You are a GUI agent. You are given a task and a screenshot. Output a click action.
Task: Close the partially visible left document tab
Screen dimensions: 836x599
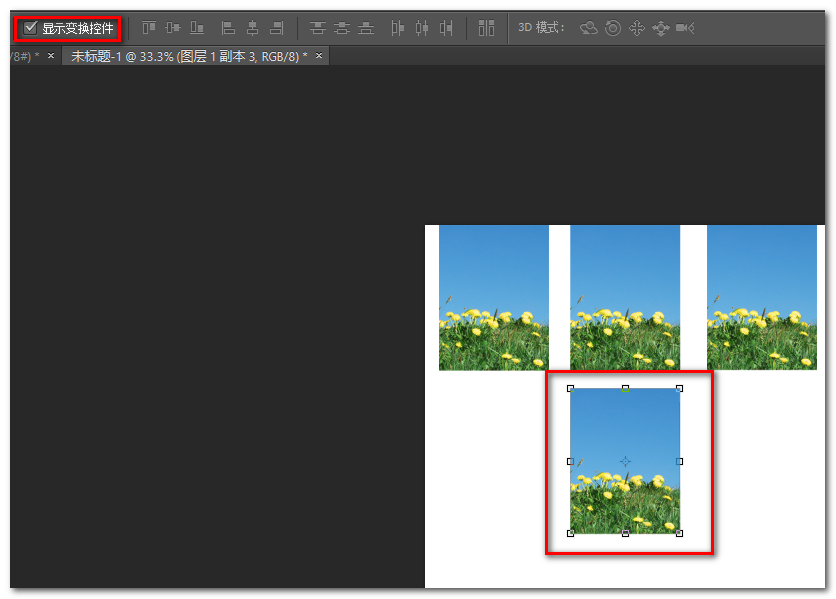[x=51, y=55]
